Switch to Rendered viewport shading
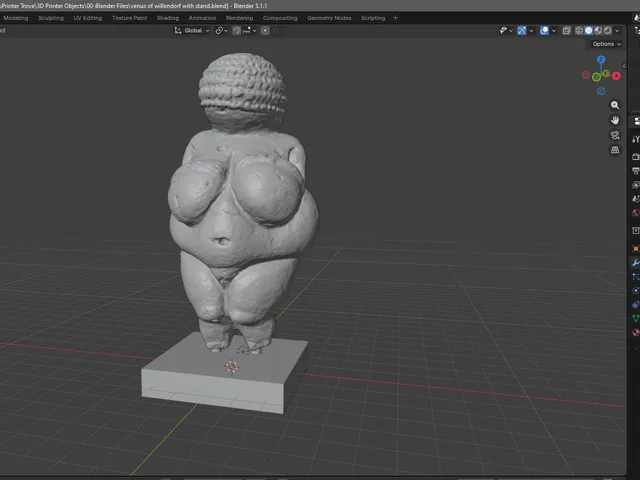 (x=608, y=31)
